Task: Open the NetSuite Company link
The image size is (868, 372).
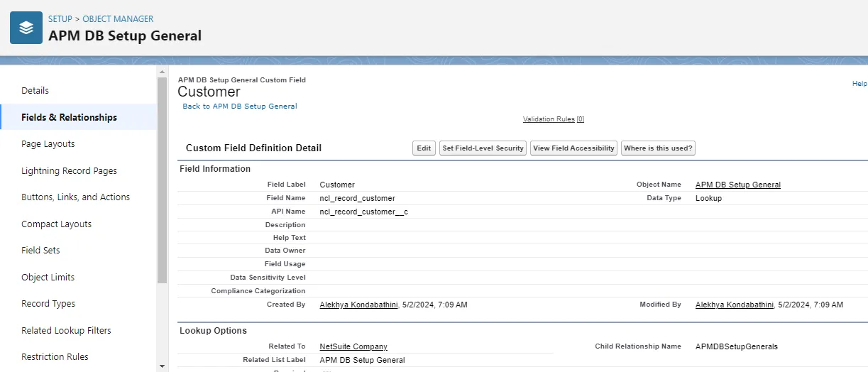Action: point(353,346)
